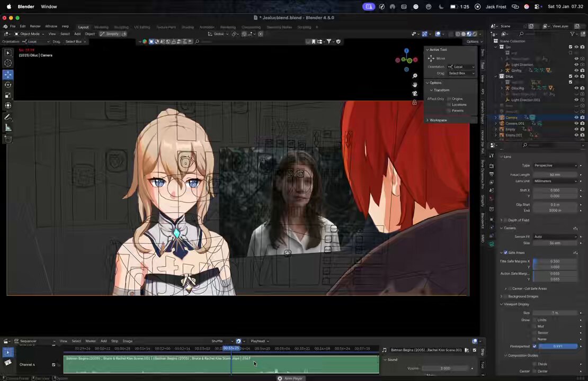
Task: Select the Annotate tool in left toolbar
Action: (x=8, y=117)
